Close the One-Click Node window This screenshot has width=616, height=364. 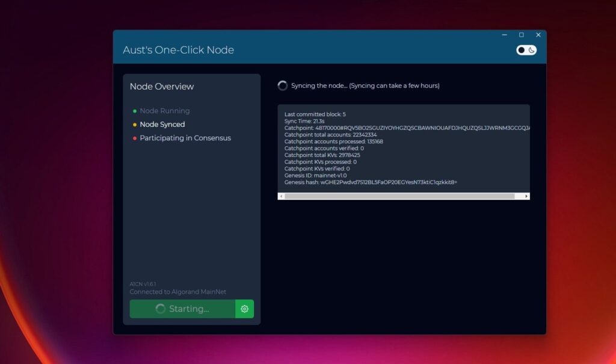538,35
